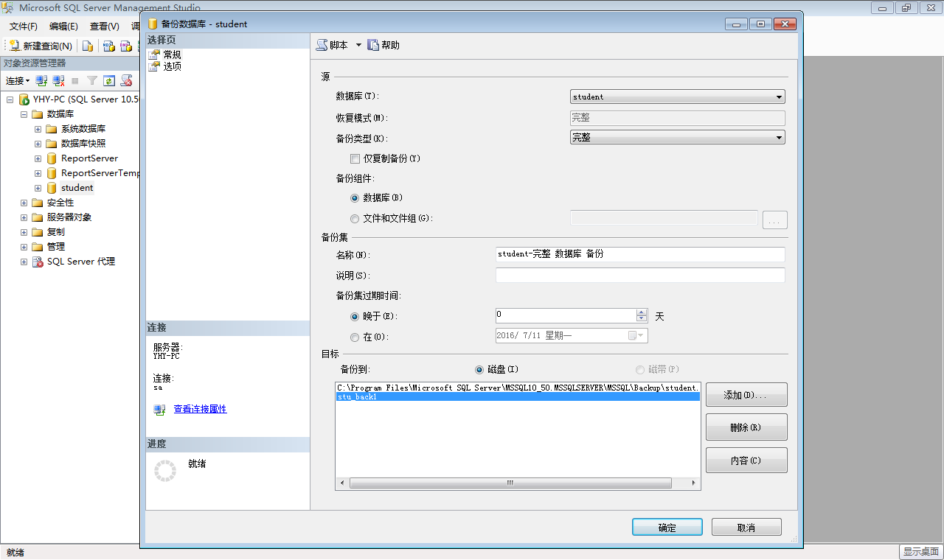Image resolution: width=944 pixels, height=560 pixels.
Task: Click the 数据库快照 folder icon
Action: [52, 144]
